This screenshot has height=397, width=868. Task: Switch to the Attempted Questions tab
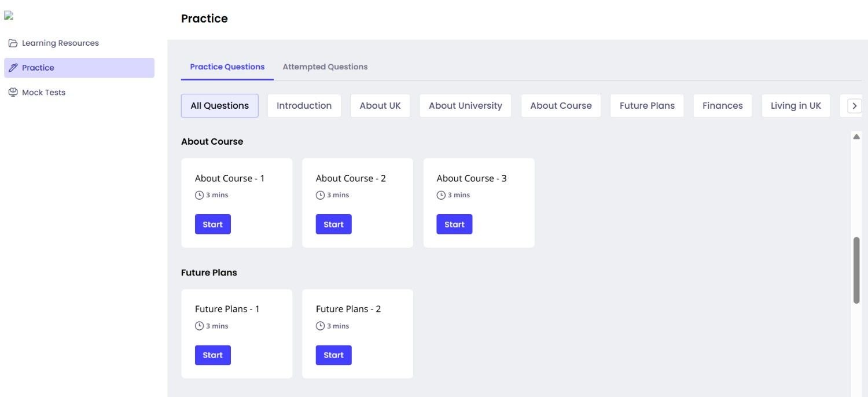pyautogui.click(x=325, y=67)
